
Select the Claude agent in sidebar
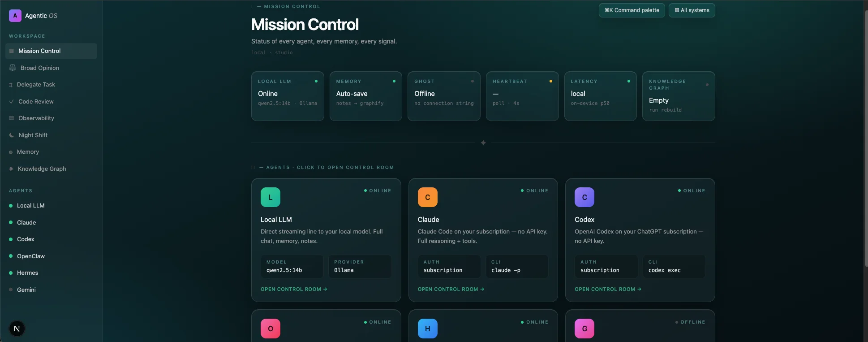[51, 223]
